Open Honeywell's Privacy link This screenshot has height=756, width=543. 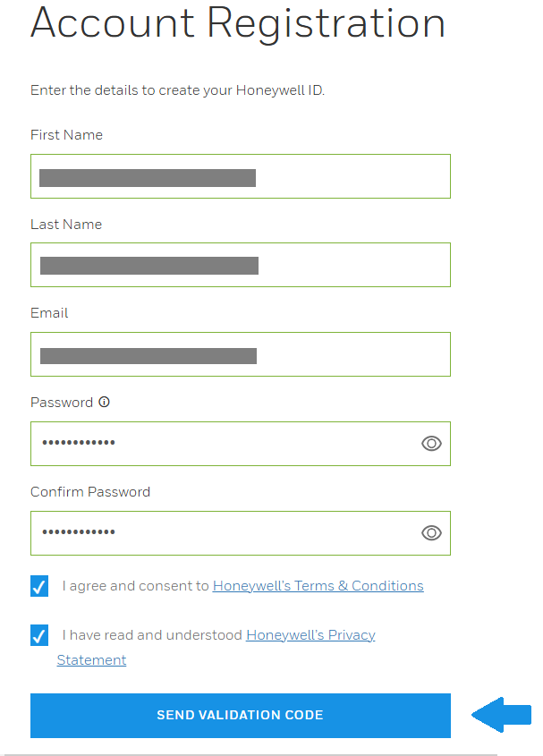310,635
